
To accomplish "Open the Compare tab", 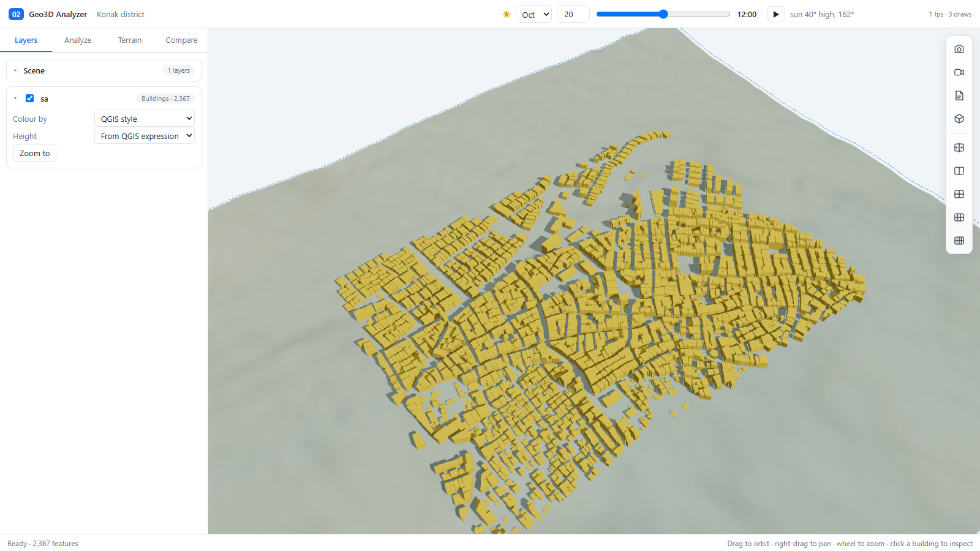I will (x=181, y=40).
